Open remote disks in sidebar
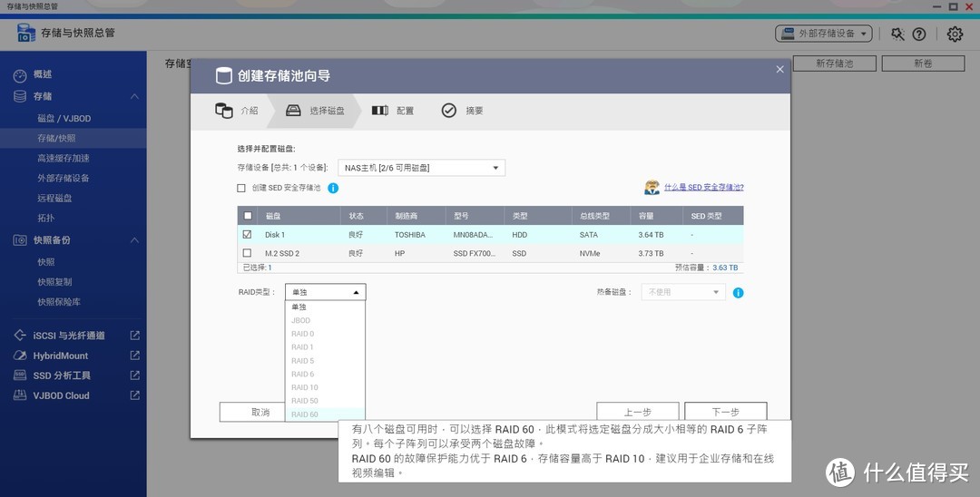This screenshot has height=497, width=980. point(55,199)
